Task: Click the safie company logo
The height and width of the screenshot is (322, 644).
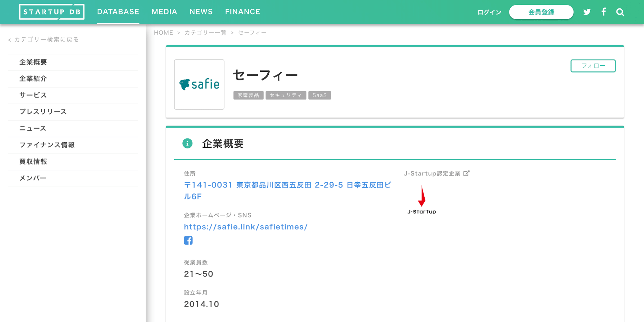Action: click(199, 84)
